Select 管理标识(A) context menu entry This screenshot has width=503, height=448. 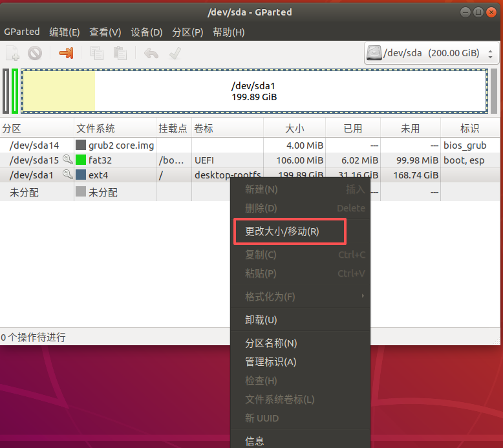point(301,362)
